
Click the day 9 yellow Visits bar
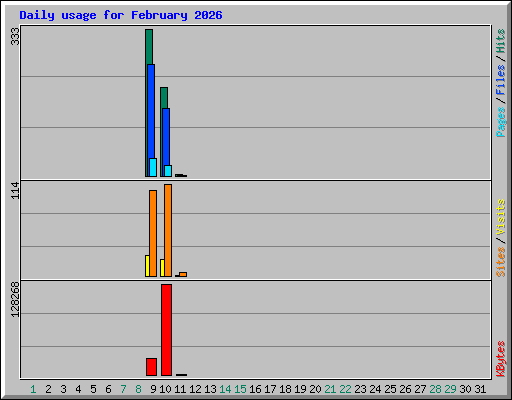[147, 266]
